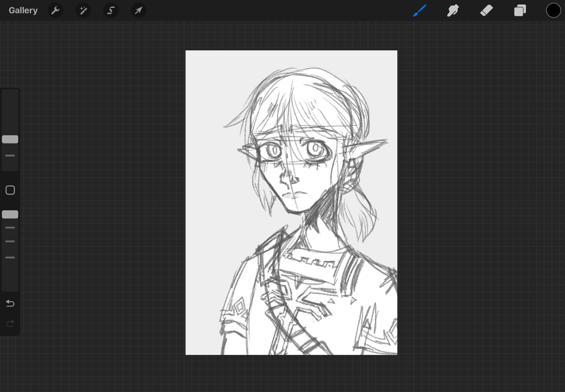Undo the last stroke
The height and width of the screenshot is (392, 565).
click(x=10, y=303)
